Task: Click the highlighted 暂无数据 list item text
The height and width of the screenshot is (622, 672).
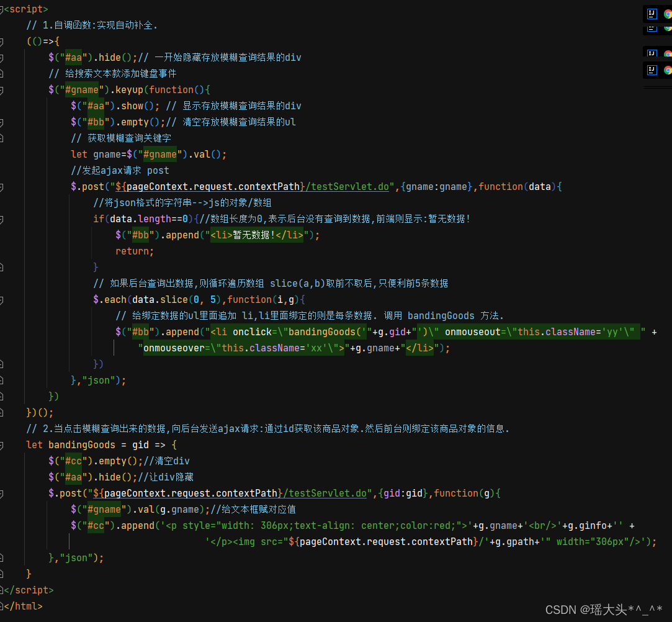Action: [253, 235]
